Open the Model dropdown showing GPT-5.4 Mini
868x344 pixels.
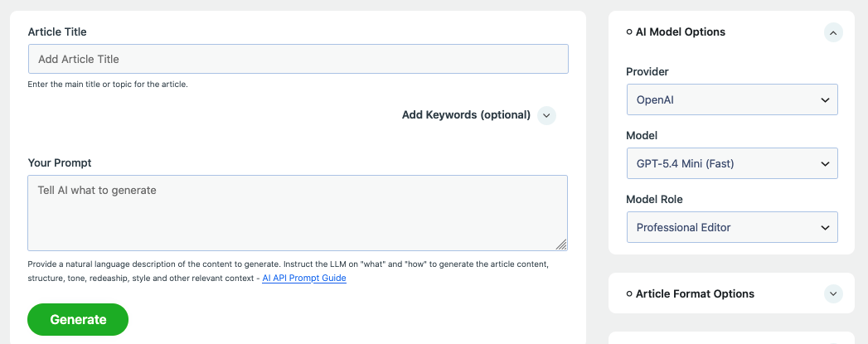coord(732,163)
